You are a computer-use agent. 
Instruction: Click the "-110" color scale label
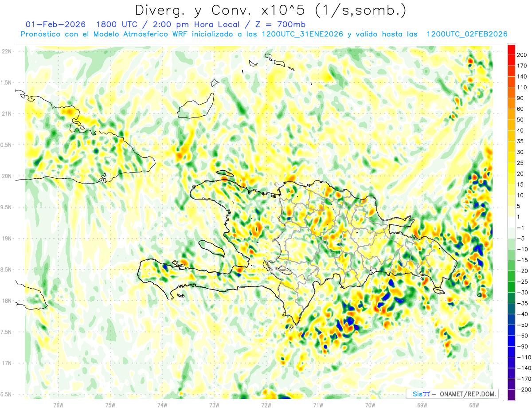(525, 357)
